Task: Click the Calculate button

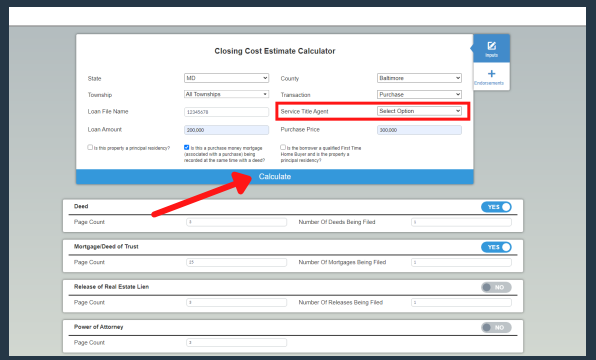Action: [x=275, y=177]
